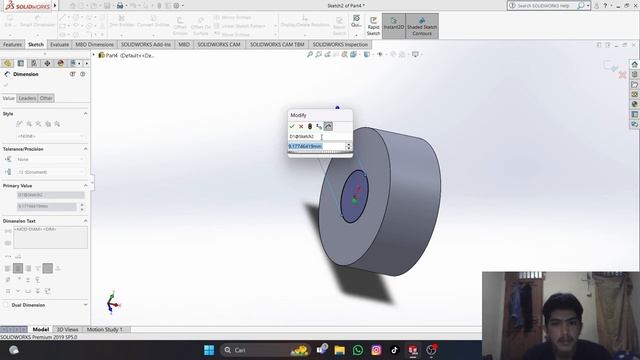Select the centered text justification button

(x=18, y=268)
